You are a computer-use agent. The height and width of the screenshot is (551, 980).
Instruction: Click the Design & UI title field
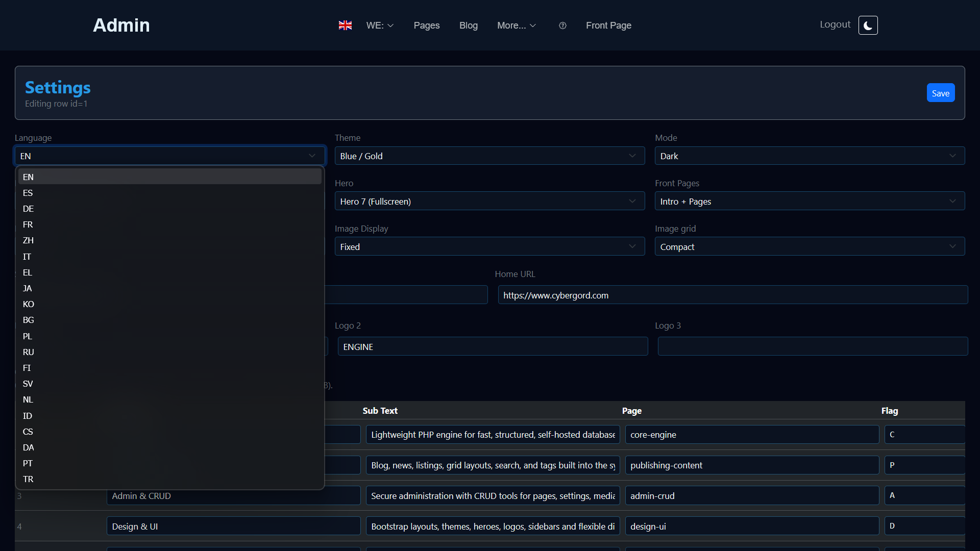pos(233,526)
